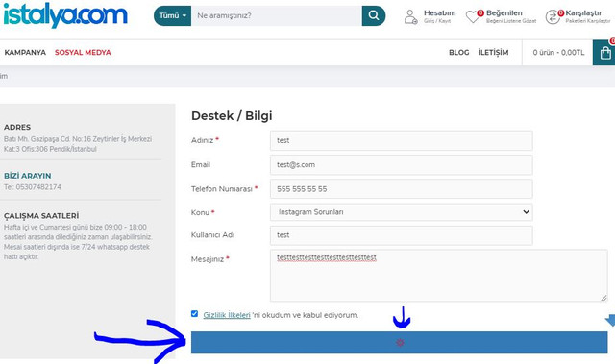Screen dimensions: 615x364
Task: Click the istalya.com logo
Action: (65, 16)
